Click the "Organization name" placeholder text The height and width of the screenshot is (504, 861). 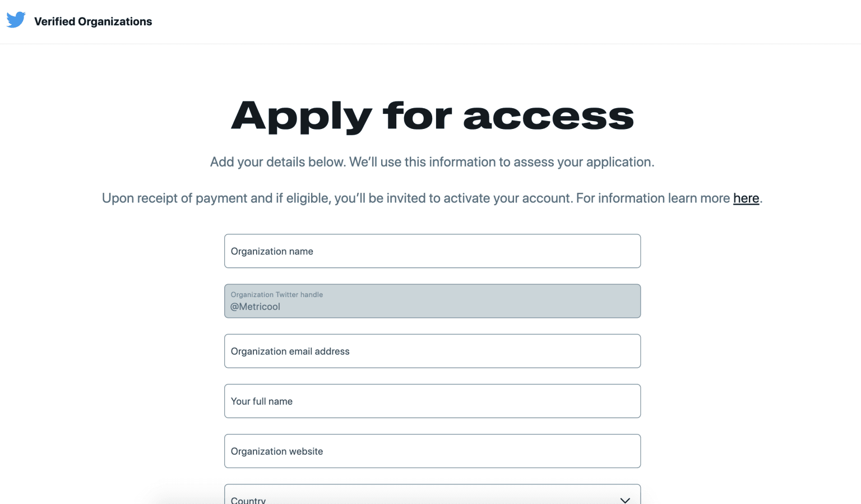[x=272, y=252]
